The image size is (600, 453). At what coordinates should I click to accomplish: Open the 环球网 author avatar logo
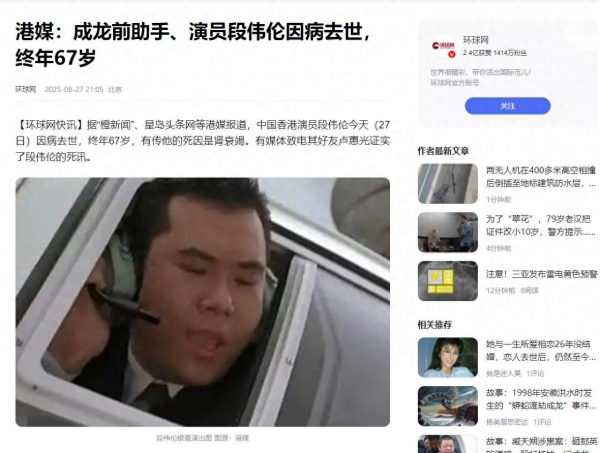click(443, 46)
